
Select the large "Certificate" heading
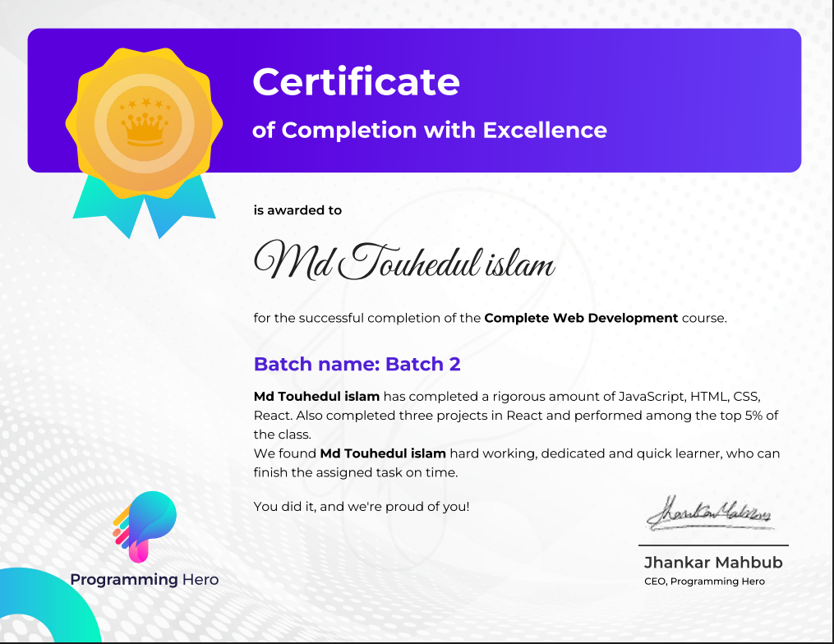(356, 81)
